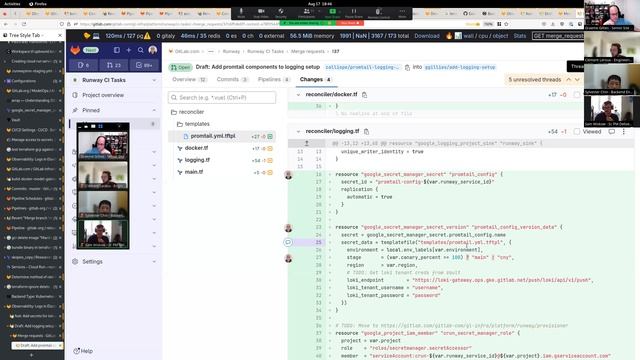Copy reconciler/docker.tf file path
Image resolution: width=640 pixels, height=360 pixels.
(364, 95)
